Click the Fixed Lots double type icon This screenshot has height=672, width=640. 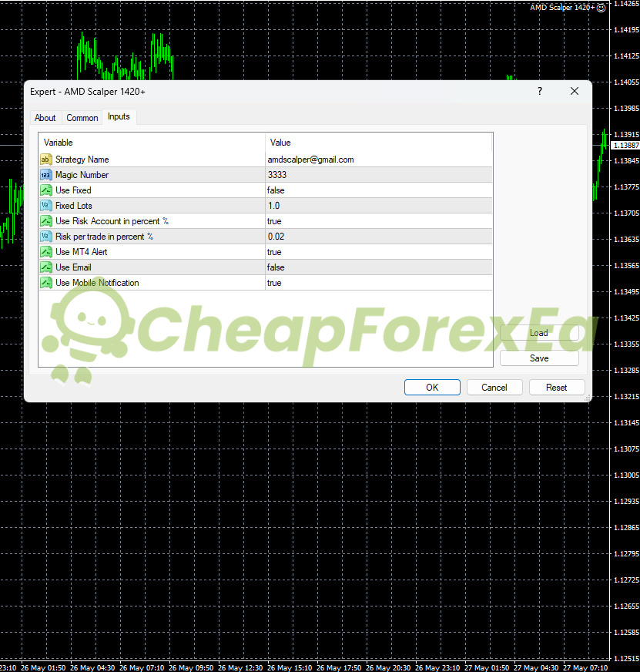point(46,206)
